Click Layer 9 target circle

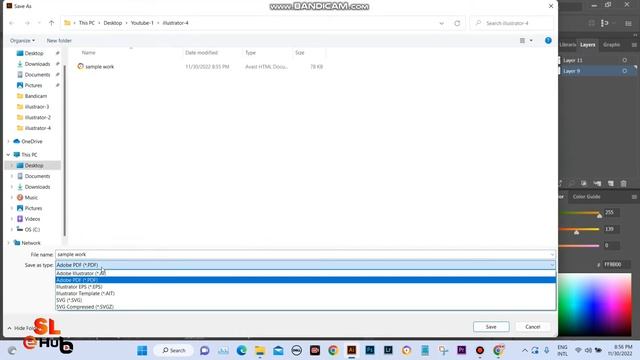tap(624, 71)
